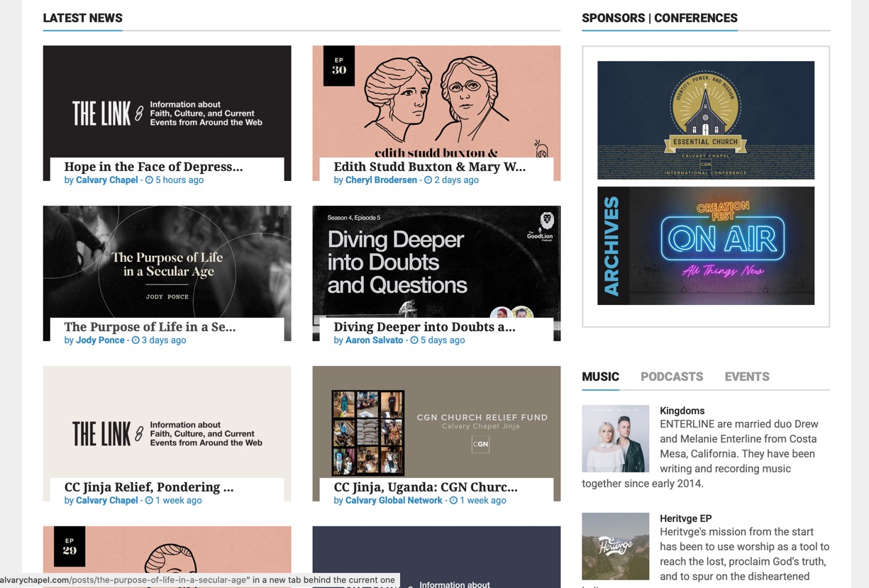Screen dimensions: 869x588
Task: Click the GoodLion Podcast lion logo
Action: tap(546, 221)
